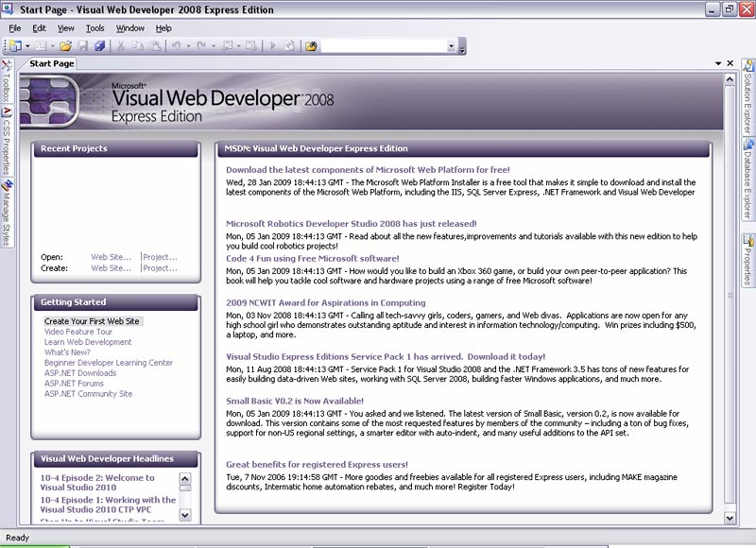Click the application icon in the title bar
756x548 pixels.
(x=8, y=9)
